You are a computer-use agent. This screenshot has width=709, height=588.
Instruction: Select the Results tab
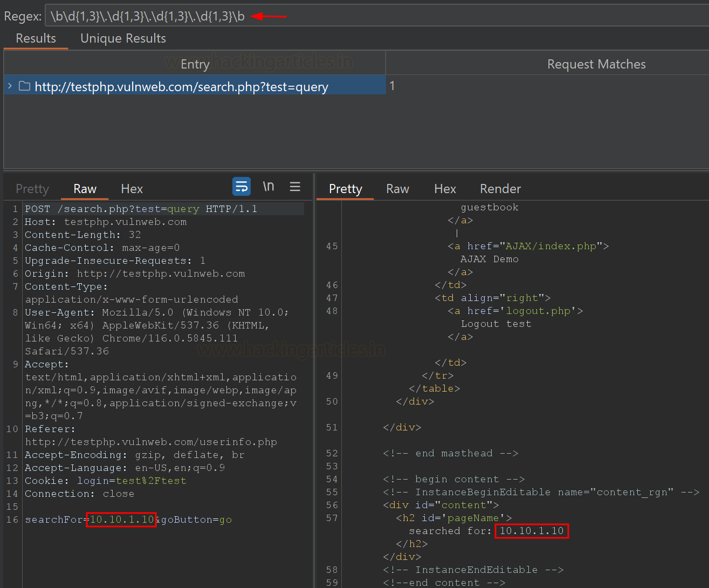[36, 38]
